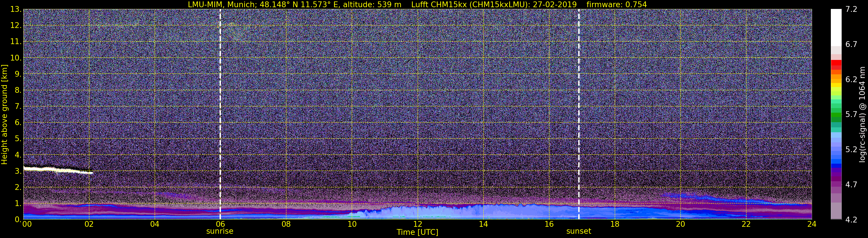868x238 pixels.
Task: Click the '5.' height tick label
Action: 18,139
